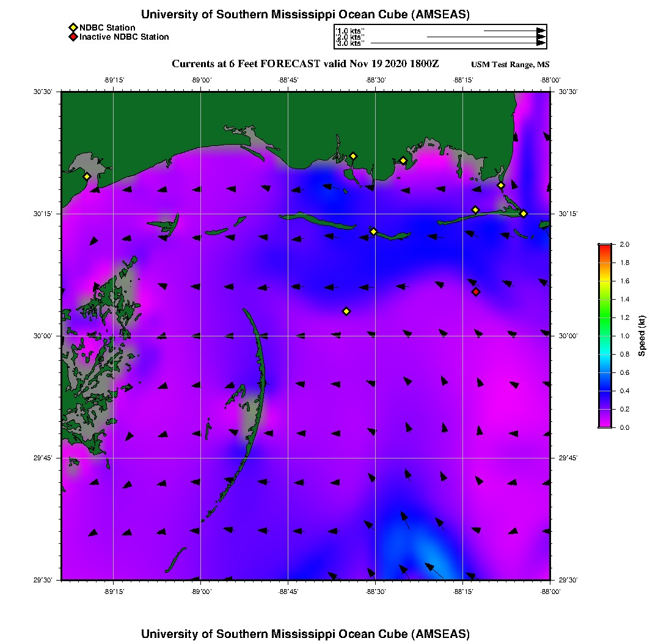Click the top University of Southern Mississippi title
The image size is (672, 641).
point(305,15)
